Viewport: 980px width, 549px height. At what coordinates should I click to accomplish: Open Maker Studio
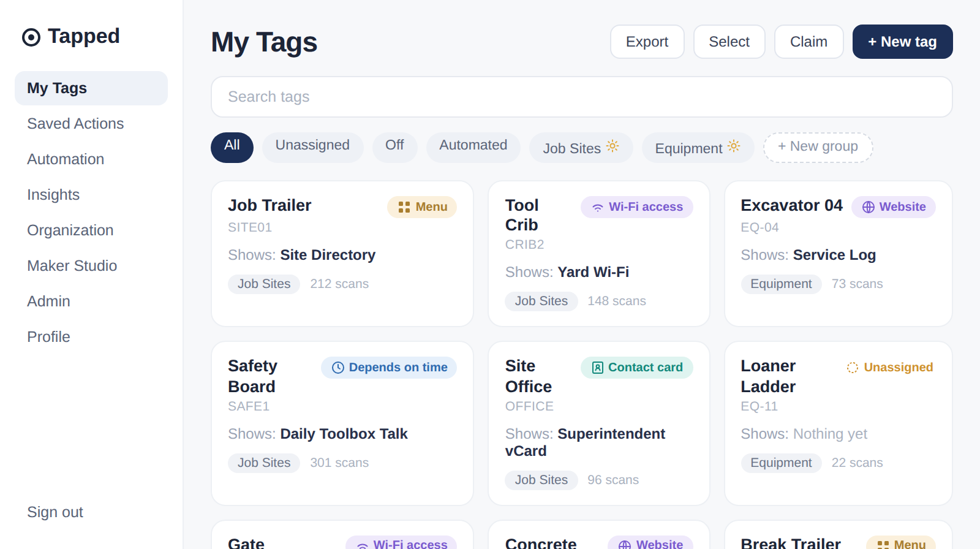91,266
